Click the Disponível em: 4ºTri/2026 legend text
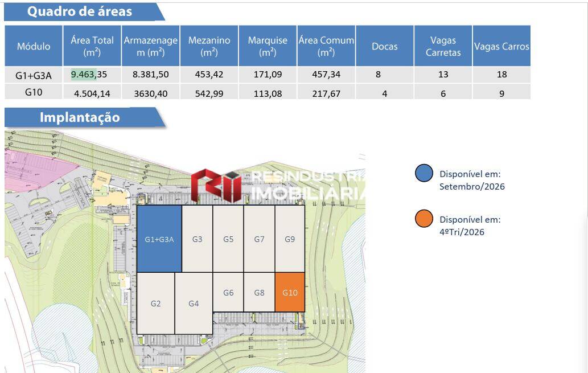 [470, 226]
